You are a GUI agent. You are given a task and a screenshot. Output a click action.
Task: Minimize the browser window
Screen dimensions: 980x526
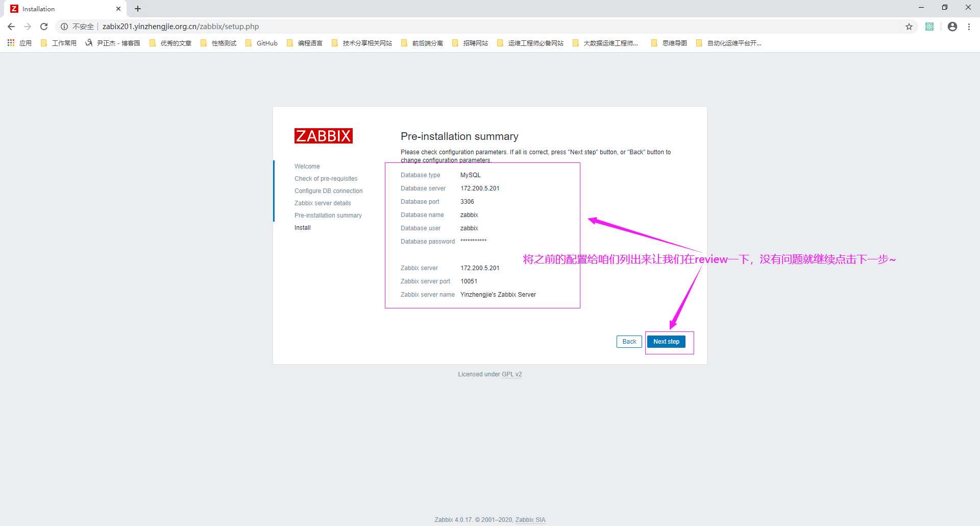click(921, 8)
